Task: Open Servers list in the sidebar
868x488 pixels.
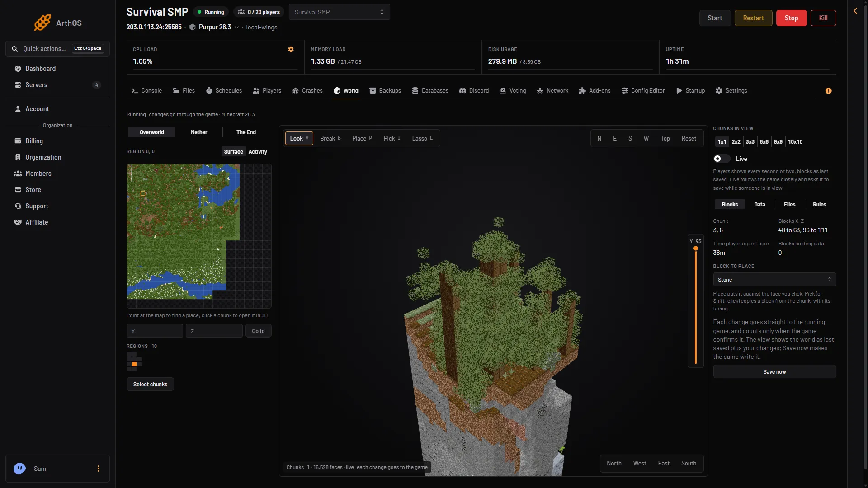Action: (x=57, y=85)
